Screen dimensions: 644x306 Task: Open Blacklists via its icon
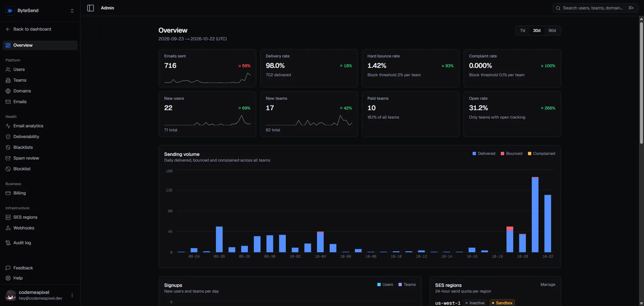tap(8, 147)
